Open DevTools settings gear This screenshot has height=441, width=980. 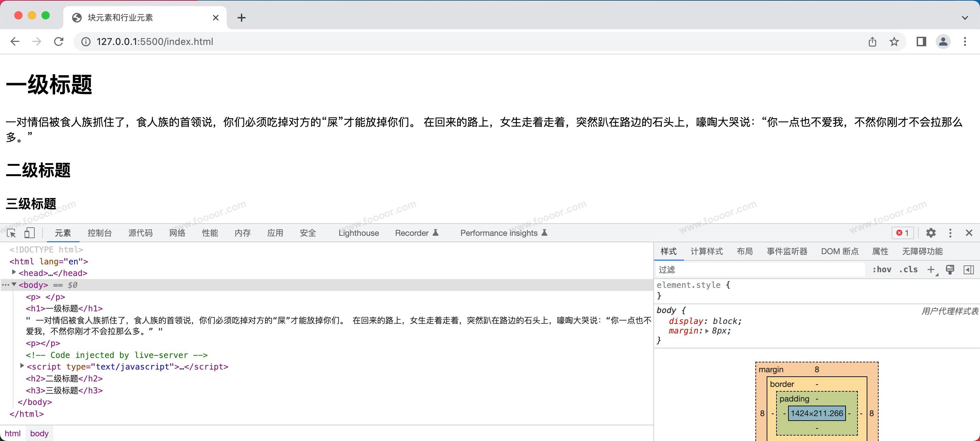coord(931,233)
